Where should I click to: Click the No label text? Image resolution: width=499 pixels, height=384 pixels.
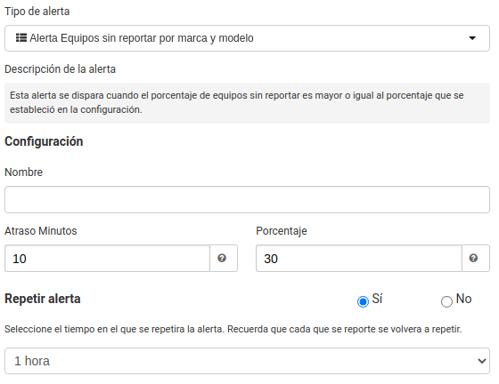(x=464, y=299)
